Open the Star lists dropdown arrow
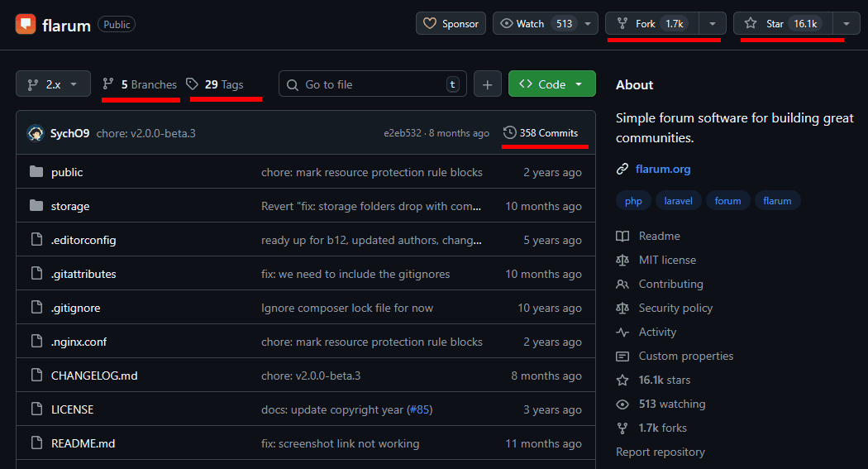Screen dimensions: 868x469 846,24
